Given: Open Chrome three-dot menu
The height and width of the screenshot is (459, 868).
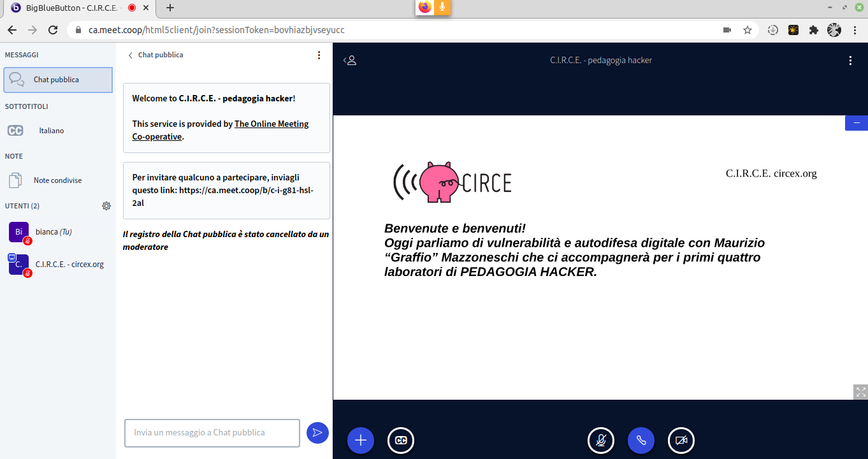Looking at the screenshot, I should (855, 30).
